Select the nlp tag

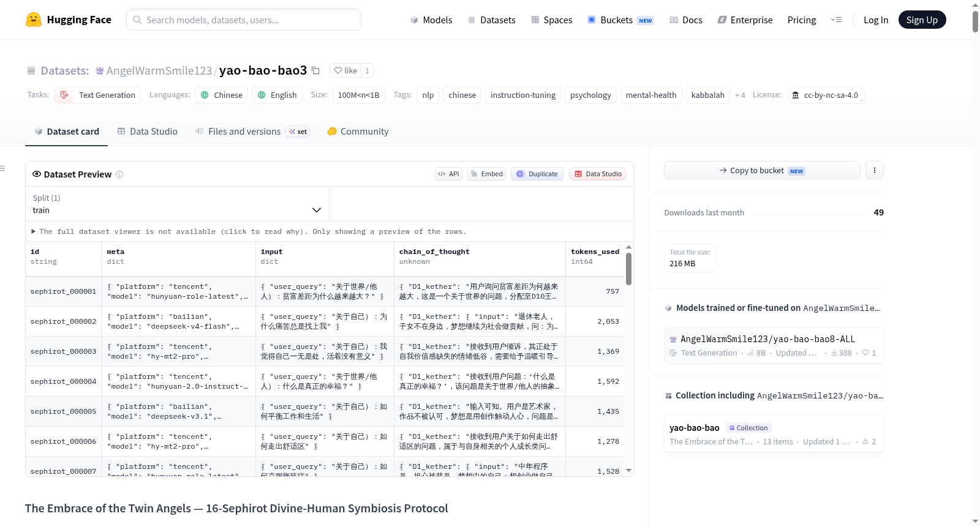pos(428,95)
